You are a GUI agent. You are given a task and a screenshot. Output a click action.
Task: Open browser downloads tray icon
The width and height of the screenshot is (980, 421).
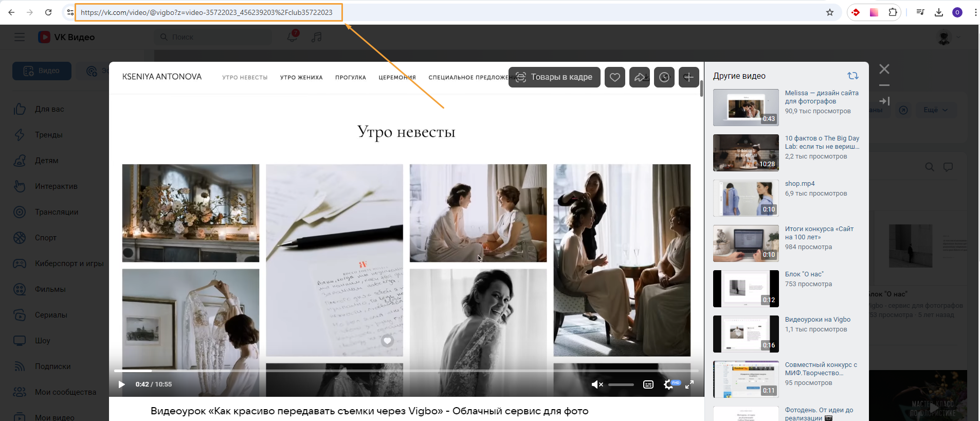939,12
